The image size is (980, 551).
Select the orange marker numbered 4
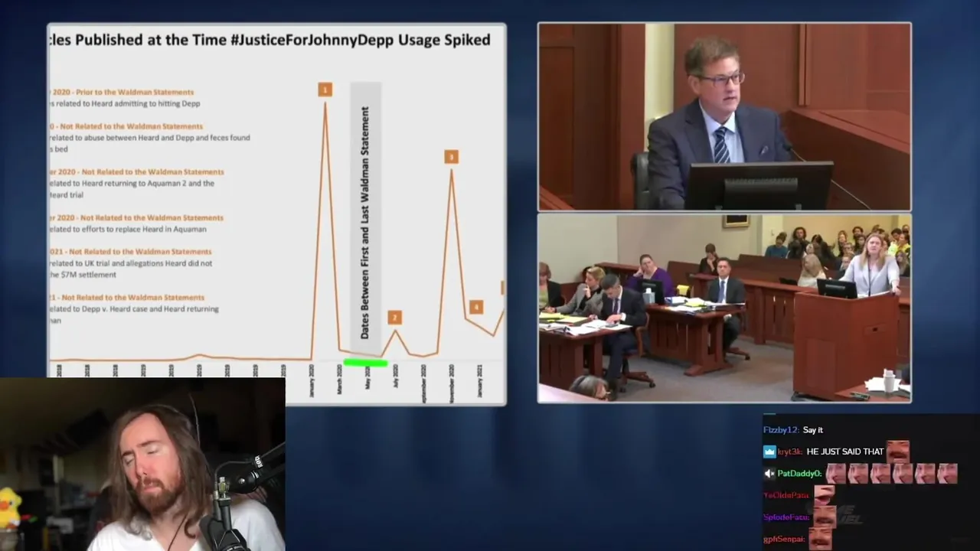pyautogui.click(x=475, y=307)
